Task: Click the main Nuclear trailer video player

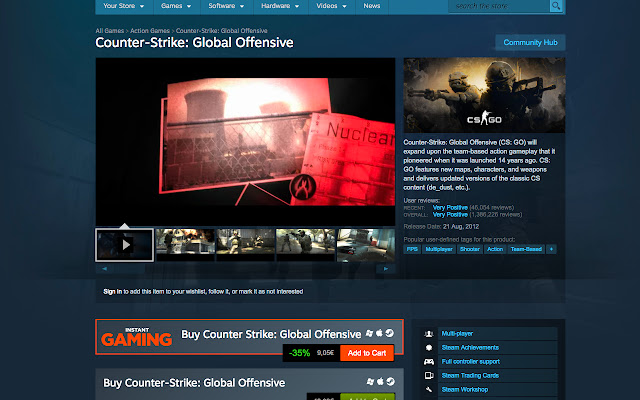Action: point(245,142)
